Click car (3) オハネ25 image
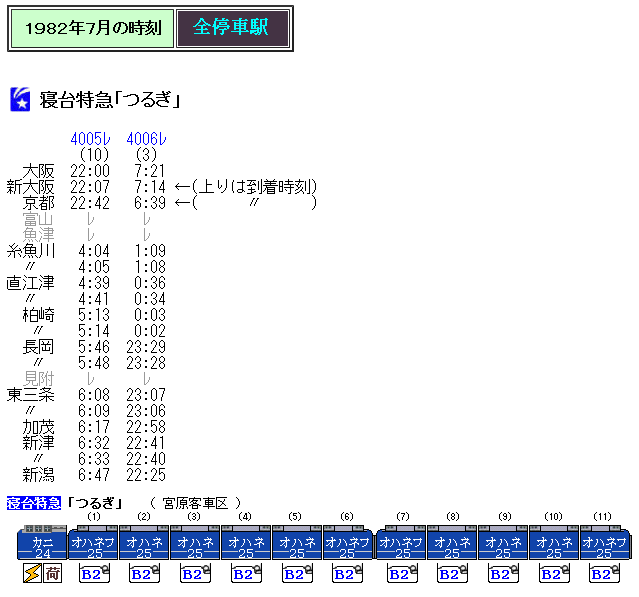Image resolution: width=639 pixels, height=597 pixels. 195,542
